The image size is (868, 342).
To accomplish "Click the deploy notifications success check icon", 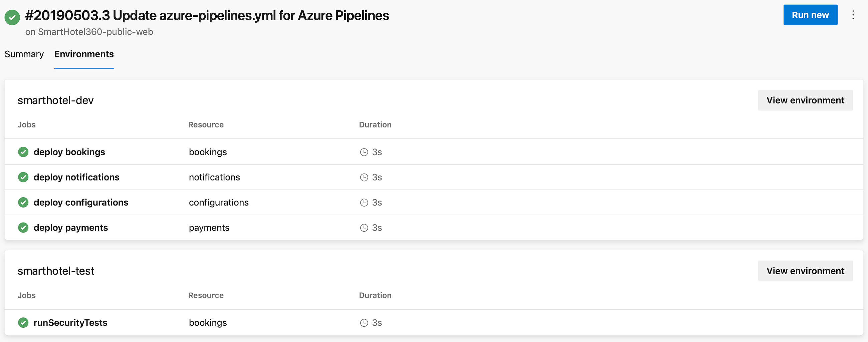I will (x=23, y=177).
